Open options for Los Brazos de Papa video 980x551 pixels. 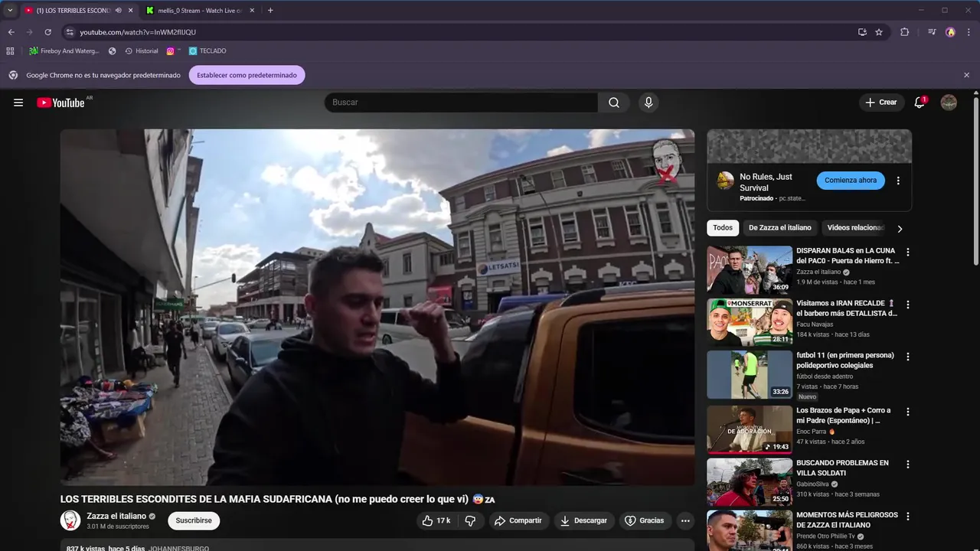click(x=908, y=412)
